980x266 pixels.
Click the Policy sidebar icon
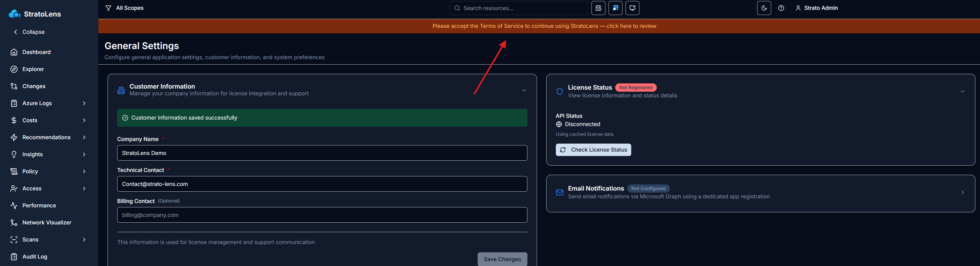point(14,172)
